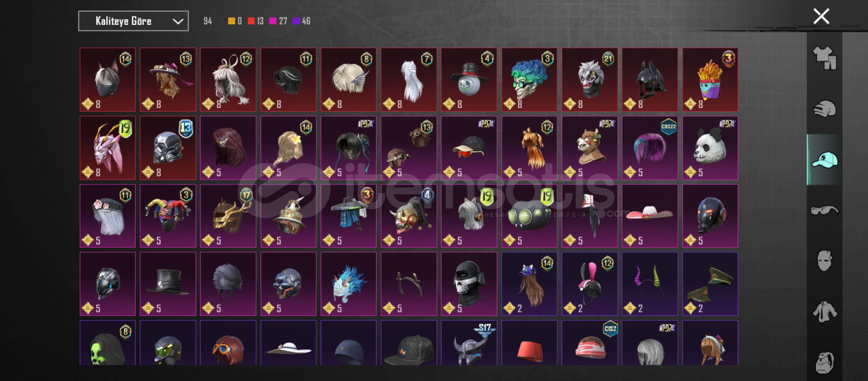The image size is (868, 381).
Task: Select the face mask category icon
Action: coord(824,261)
